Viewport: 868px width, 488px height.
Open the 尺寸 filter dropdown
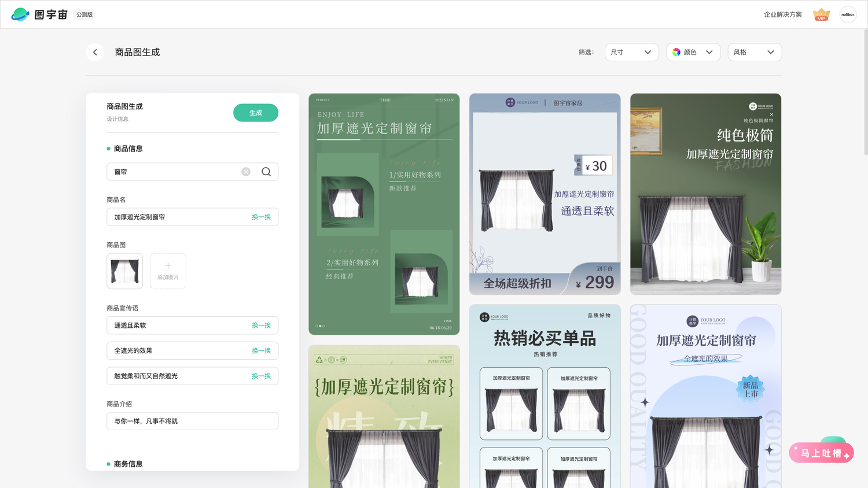click(x=631, y=52)
